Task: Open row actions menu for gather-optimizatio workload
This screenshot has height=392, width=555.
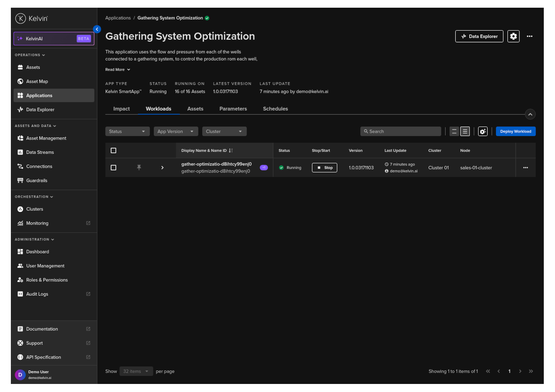Action: click(525, 168)
